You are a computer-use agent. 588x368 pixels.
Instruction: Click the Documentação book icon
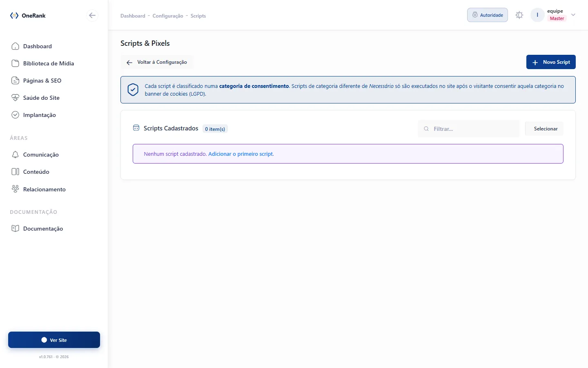(x=15, y=229)
